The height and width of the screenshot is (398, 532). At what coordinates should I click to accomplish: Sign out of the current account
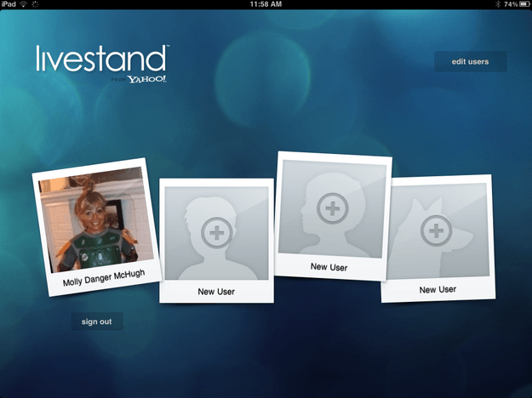97,321
